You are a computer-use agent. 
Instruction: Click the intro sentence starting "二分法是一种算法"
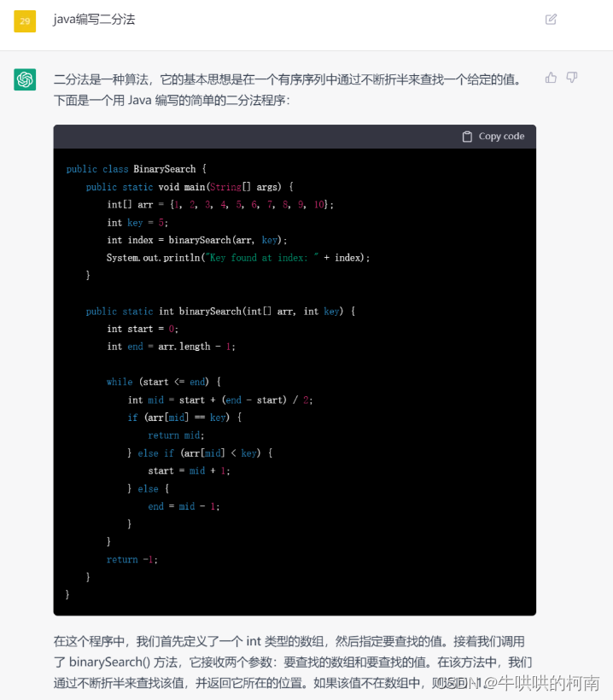288,79
